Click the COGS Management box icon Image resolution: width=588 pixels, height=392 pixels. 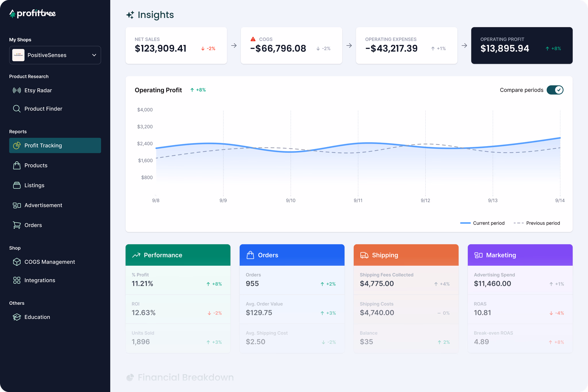[17, 262]
